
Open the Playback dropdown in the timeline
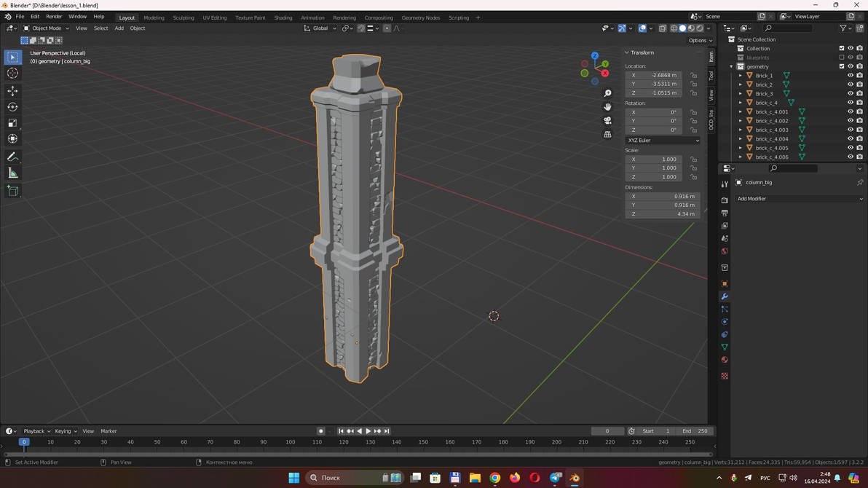click(36, 431)
